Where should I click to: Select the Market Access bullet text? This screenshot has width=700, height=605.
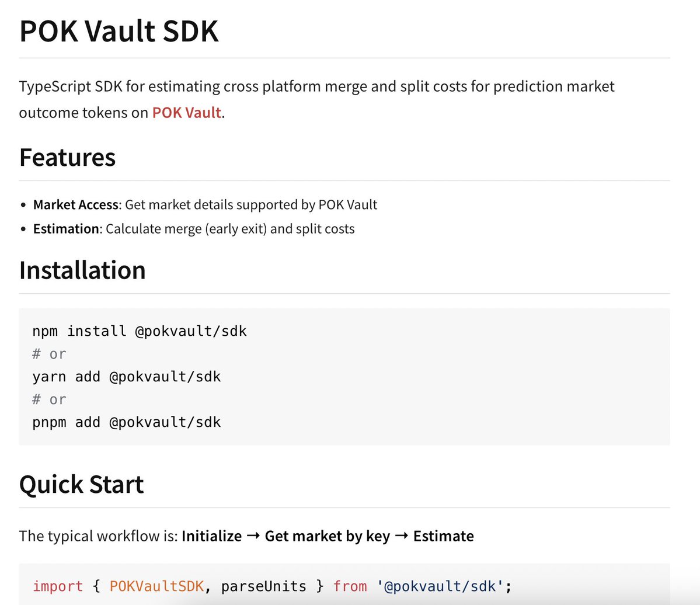(206, 204)
